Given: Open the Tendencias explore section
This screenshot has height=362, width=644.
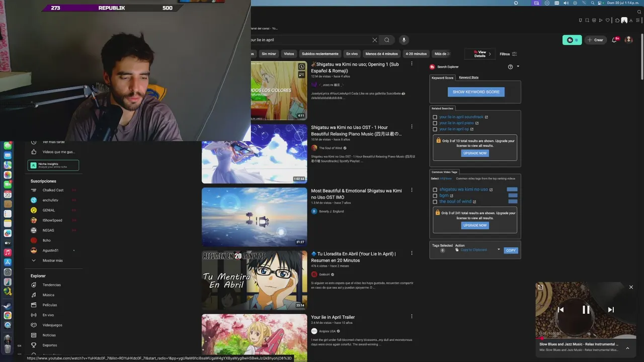Looking at the screenshot, I should [x=51, y=285].
